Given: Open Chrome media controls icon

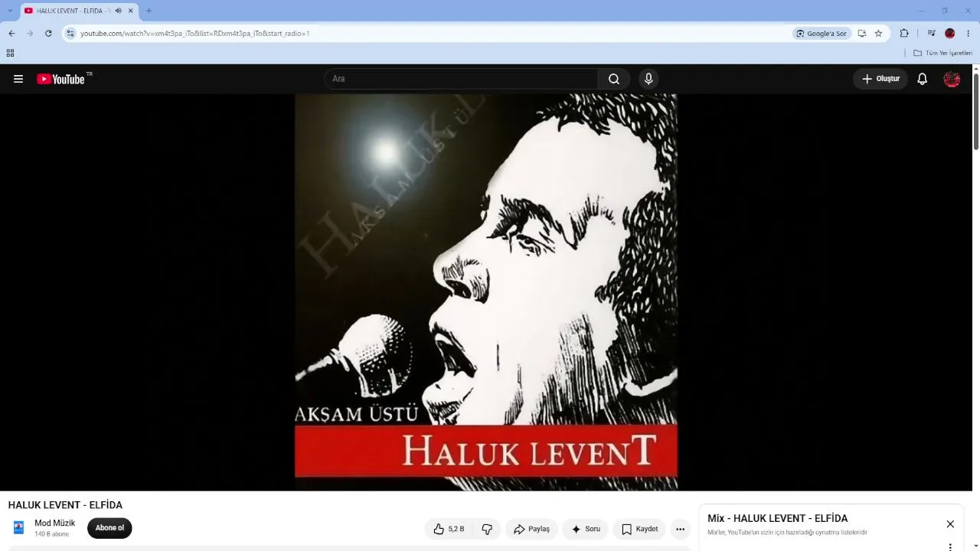Looking at the screenshot, I should tap(931, 34).
